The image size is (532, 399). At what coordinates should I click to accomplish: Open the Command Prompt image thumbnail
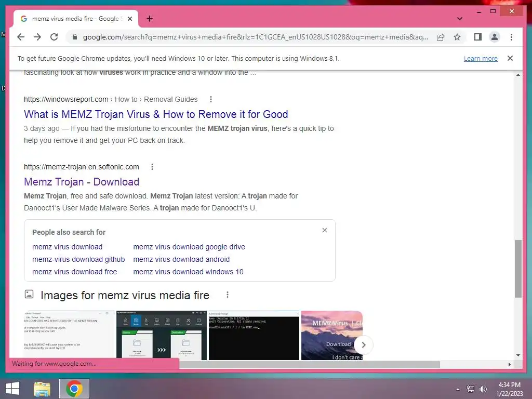[254, 335]
